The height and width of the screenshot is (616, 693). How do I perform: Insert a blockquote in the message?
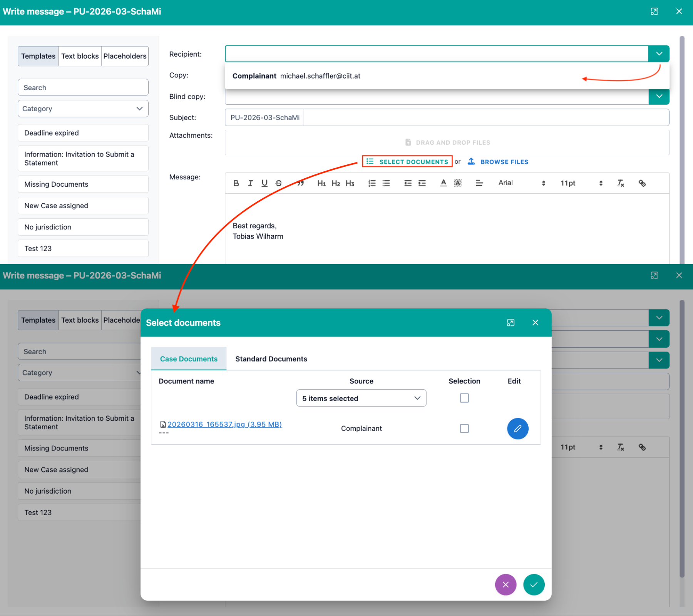(300, 183)
